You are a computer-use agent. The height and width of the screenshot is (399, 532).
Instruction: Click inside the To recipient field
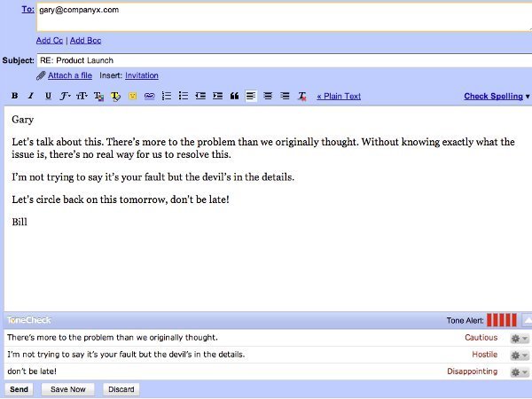(285, 17)
